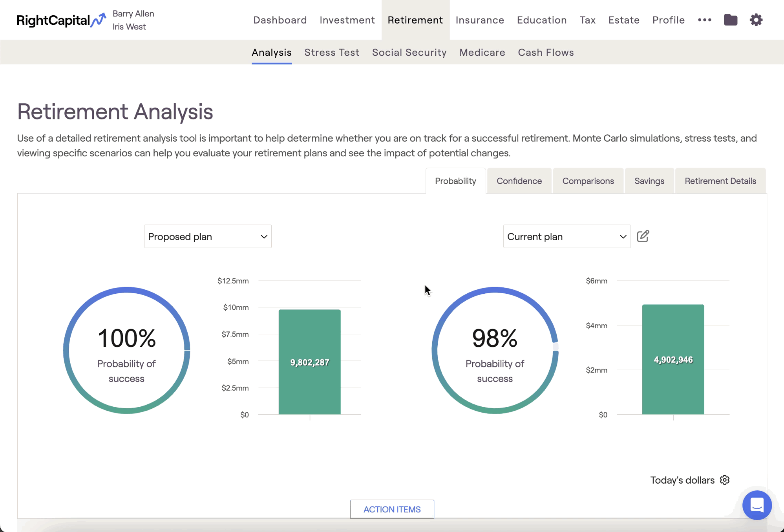Open Today's dollars gear settings

pos(725,480)
